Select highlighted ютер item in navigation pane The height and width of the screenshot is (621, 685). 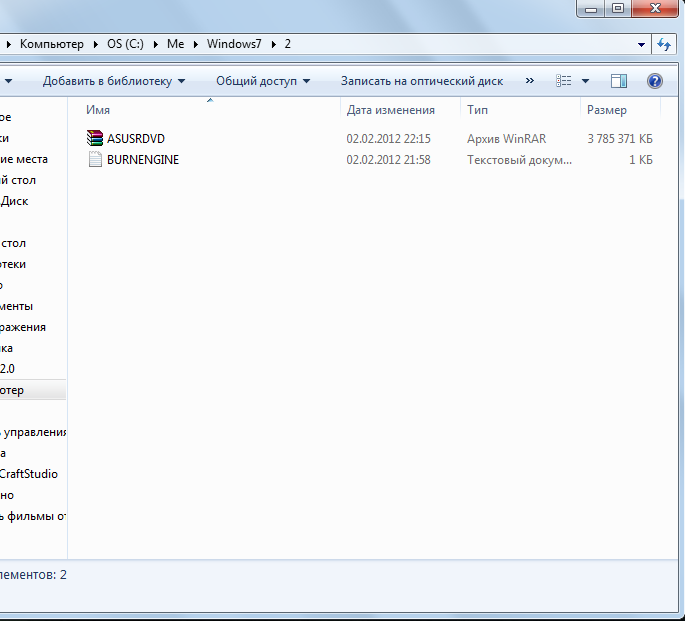(33, 390)
